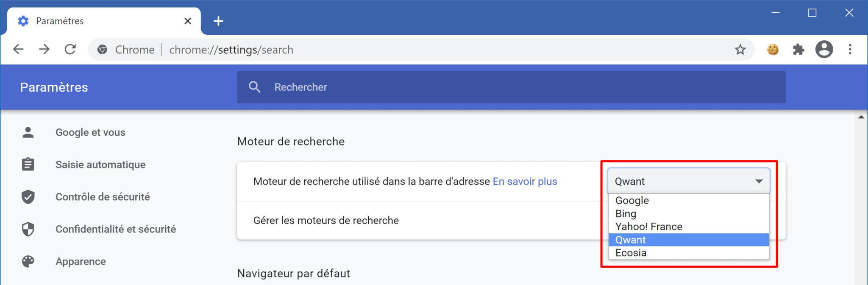The image size is (868, 285).
Task: Choose Qwant in the expanded dropdown
Action: point(630,240)
